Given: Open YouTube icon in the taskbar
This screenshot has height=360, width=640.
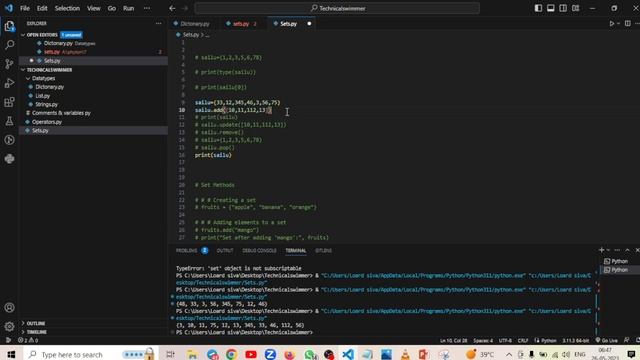Looking at the screenshot, I should (x=251, y=354).
